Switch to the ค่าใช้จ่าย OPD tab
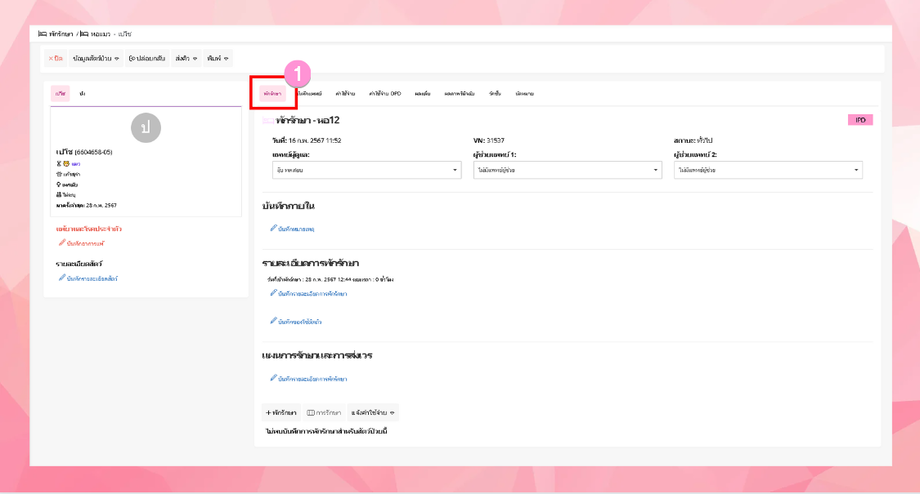920x494 pixels. tap(385, 93)
